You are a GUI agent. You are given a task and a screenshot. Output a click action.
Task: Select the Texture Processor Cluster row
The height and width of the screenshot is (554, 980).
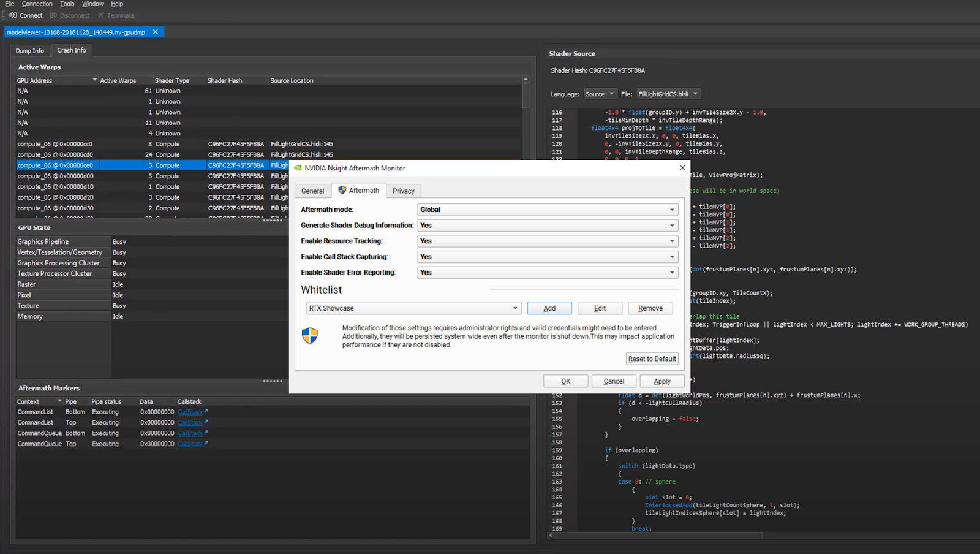153,274
